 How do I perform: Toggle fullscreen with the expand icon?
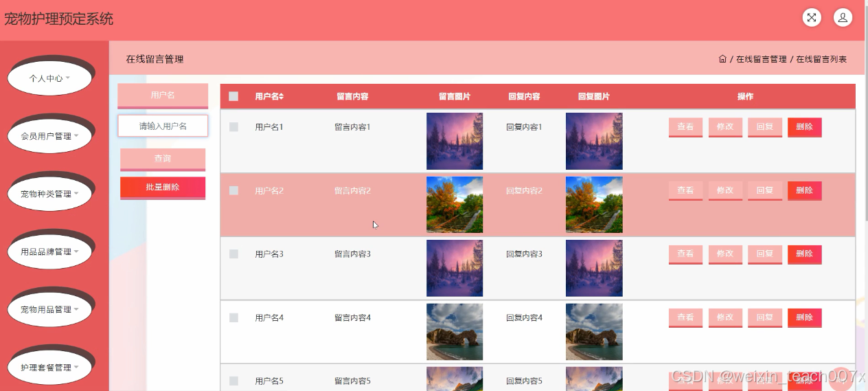click(x=812, y=18)
